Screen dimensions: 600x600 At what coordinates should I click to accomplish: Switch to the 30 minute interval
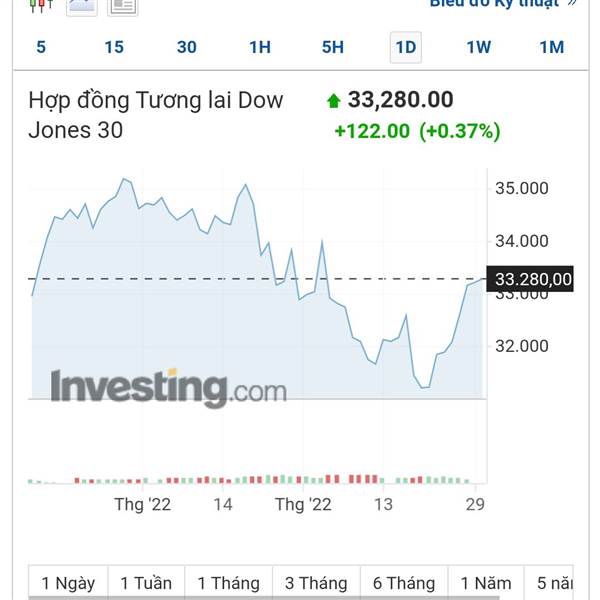tap(187, 47)
